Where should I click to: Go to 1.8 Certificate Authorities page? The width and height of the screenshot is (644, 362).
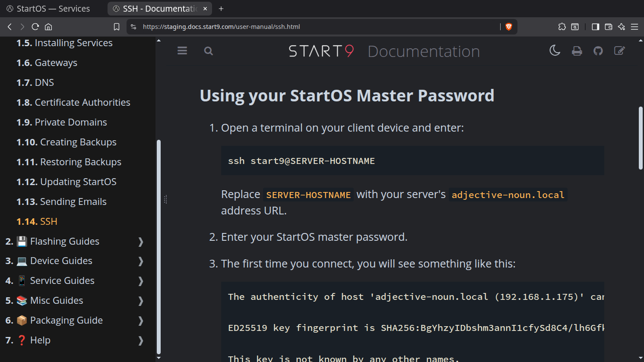(73, 102)
